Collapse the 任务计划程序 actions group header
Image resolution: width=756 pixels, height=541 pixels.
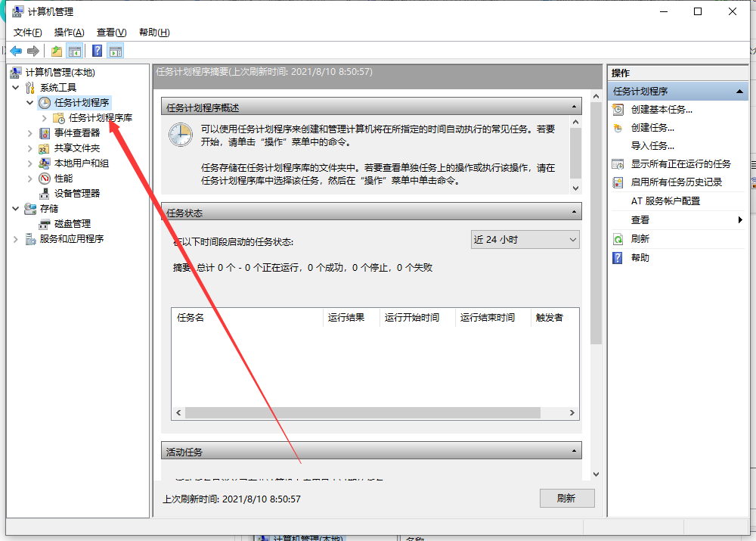(x=739, y=92)
